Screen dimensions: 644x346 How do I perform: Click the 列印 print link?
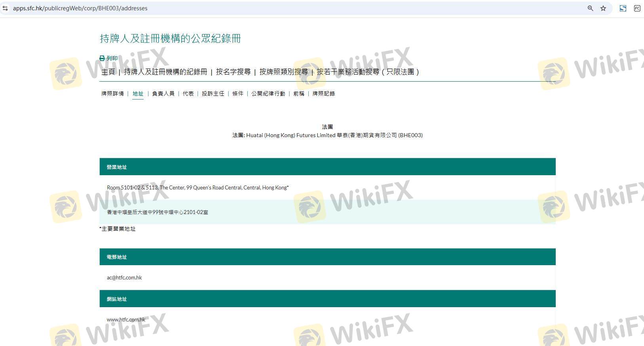(x=112, y=58)
